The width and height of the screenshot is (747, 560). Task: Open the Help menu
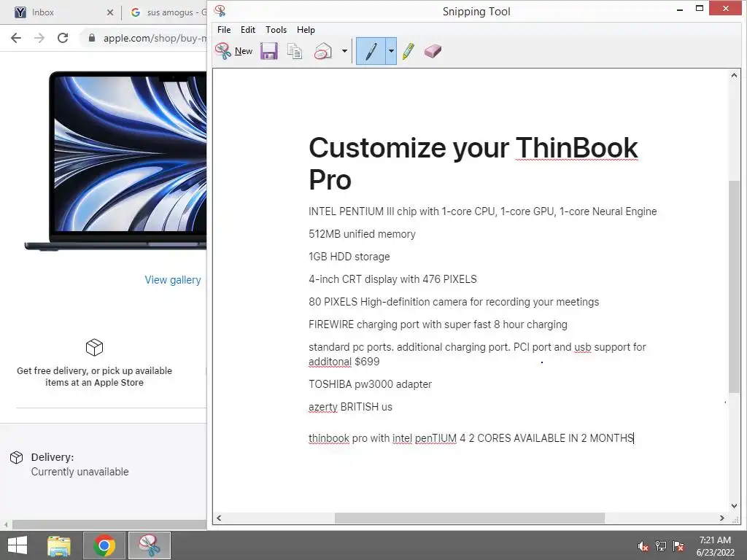[x=306, y=29]
